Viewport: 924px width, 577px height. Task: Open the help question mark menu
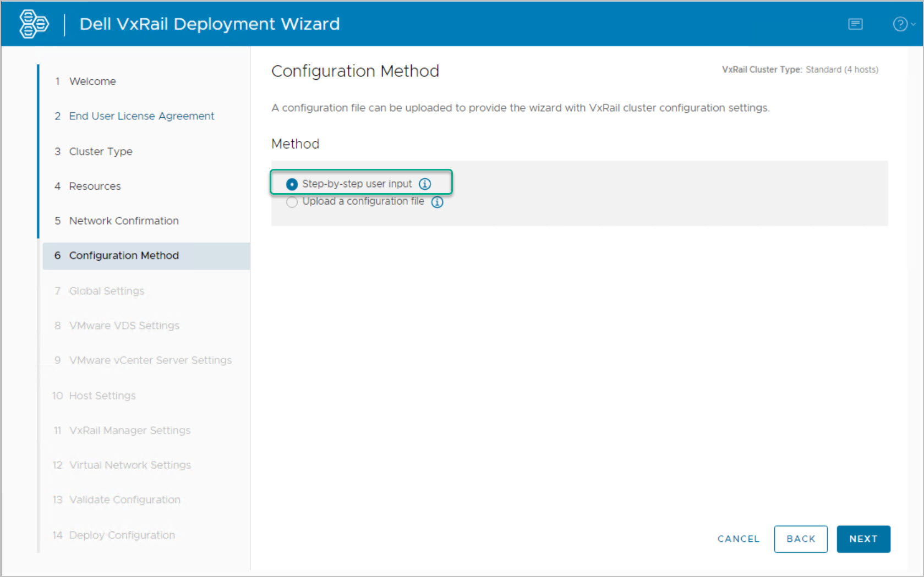click(903, 24)
